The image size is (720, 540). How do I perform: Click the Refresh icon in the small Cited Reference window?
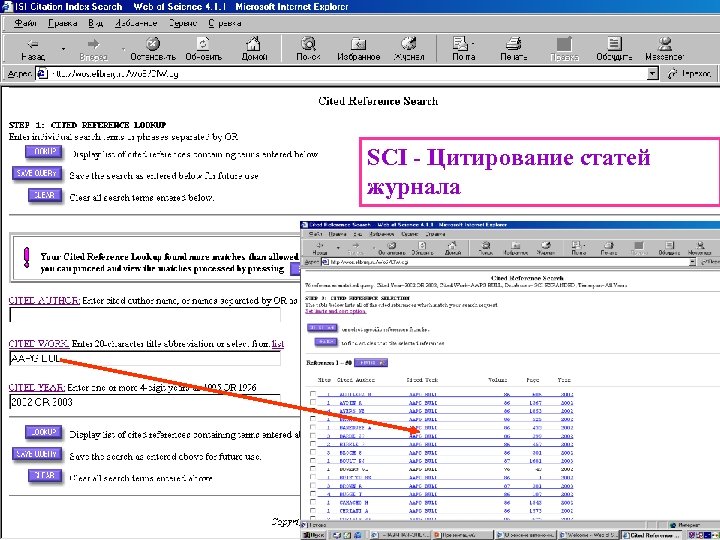point(422,246)
